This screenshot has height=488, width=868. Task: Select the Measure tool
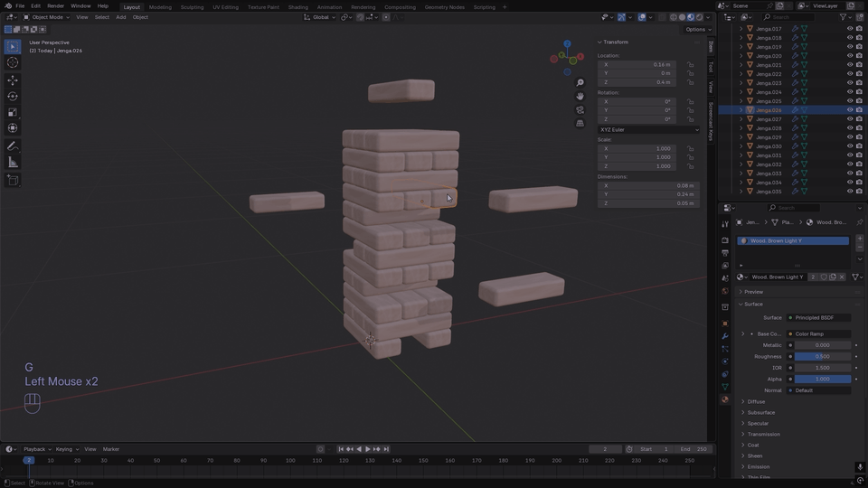[x=13, y=163]
